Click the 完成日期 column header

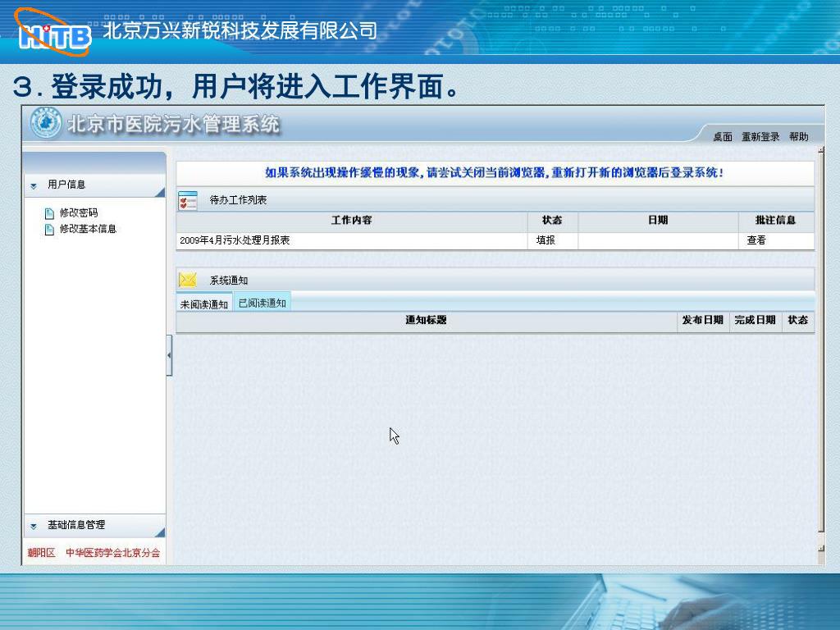click(755, 321)
